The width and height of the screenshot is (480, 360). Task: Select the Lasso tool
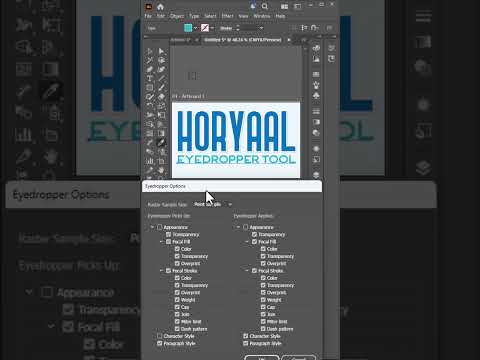click(x=161, y=60)
